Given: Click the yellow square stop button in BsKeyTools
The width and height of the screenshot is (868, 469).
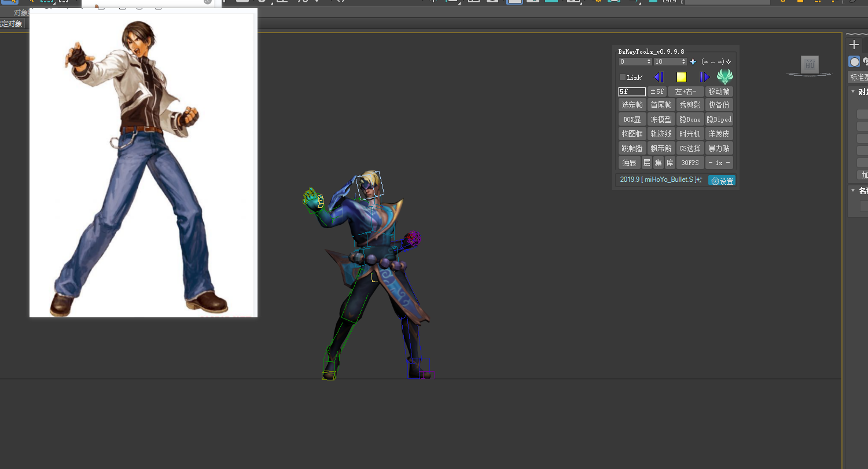Looking at the screenshot, I should (682, 77).
